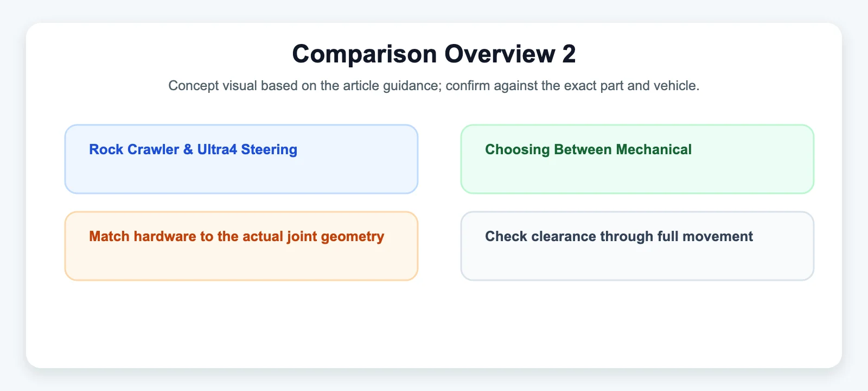Click Match hardware to the actual joint geometry

(237, 236)
